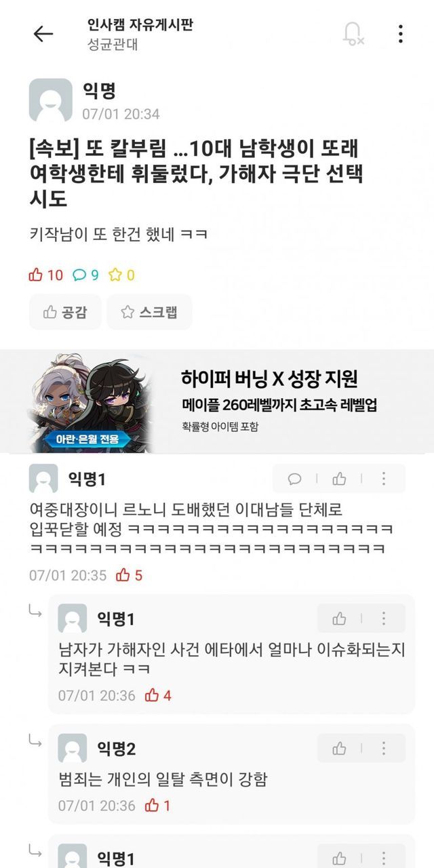Open the news headline post title
The height and width of the screenshot is (868, 434).
point(197,175)
